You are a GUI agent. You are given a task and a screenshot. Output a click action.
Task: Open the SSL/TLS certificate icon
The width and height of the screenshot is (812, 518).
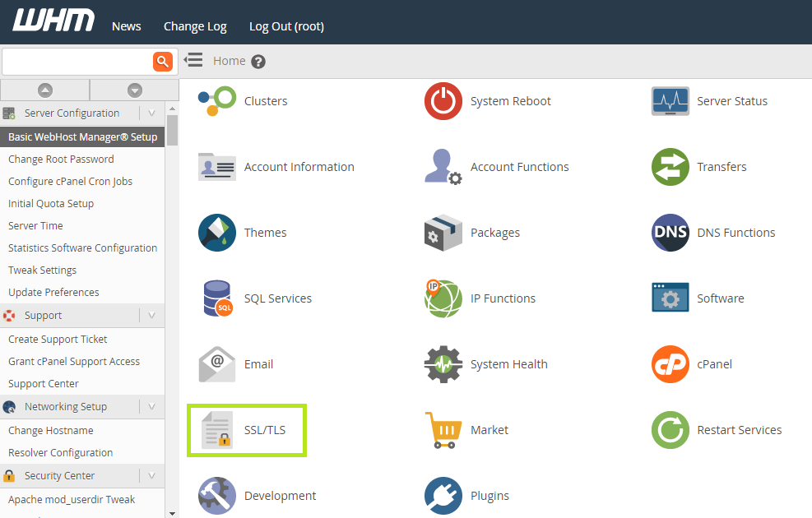coord(217,429)
